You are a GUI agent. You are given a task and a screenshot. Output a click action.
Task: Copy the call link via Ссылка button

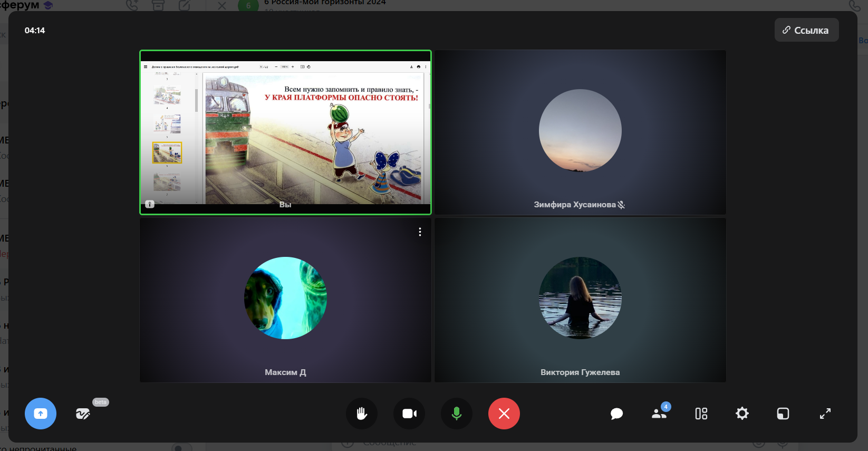806,30
